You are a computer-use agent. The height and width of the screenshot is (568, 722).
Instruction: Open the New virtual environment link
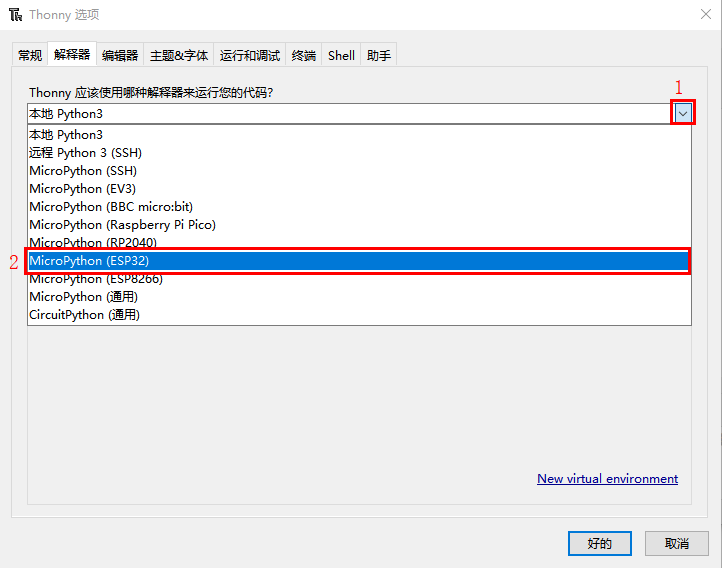pyautogui.click(x=607, y=479)
